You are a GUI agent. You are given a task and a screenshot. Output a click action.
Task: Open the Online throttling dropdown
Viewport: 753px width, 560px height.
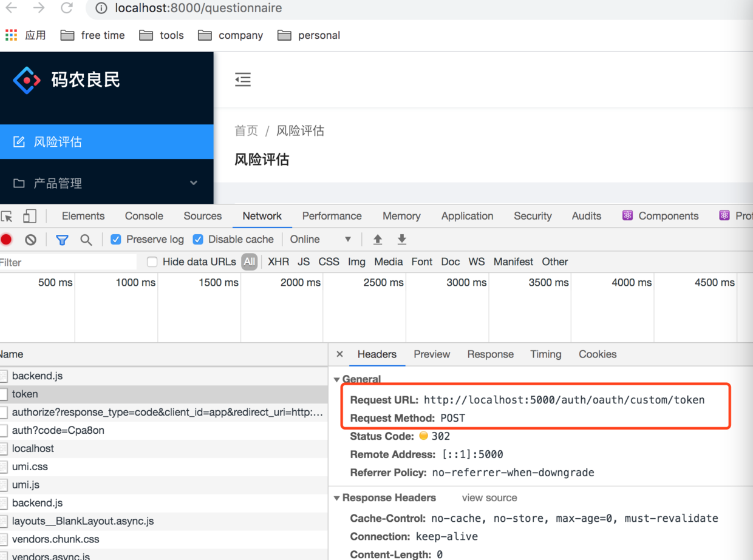[x=321, y=240]
